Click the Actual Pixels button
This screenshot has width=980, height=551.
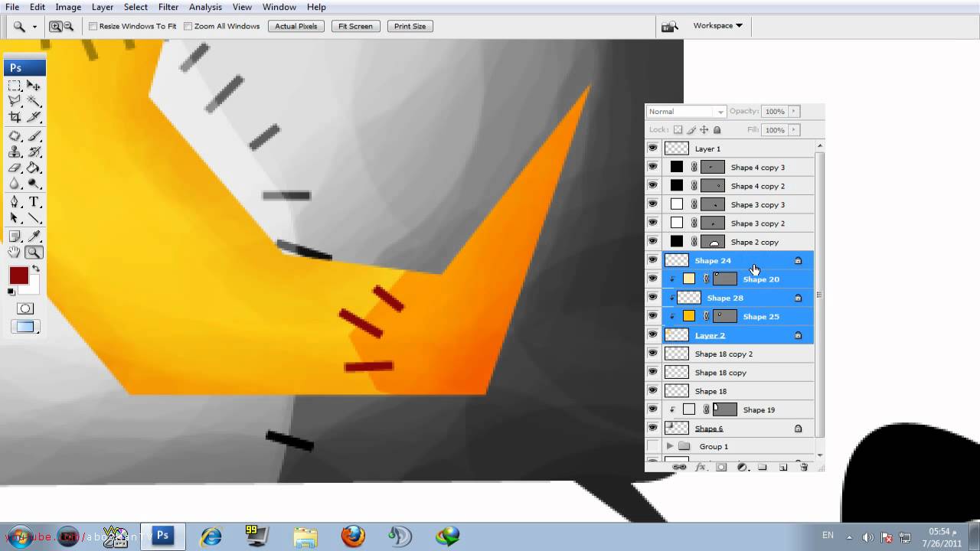(296, 26)
